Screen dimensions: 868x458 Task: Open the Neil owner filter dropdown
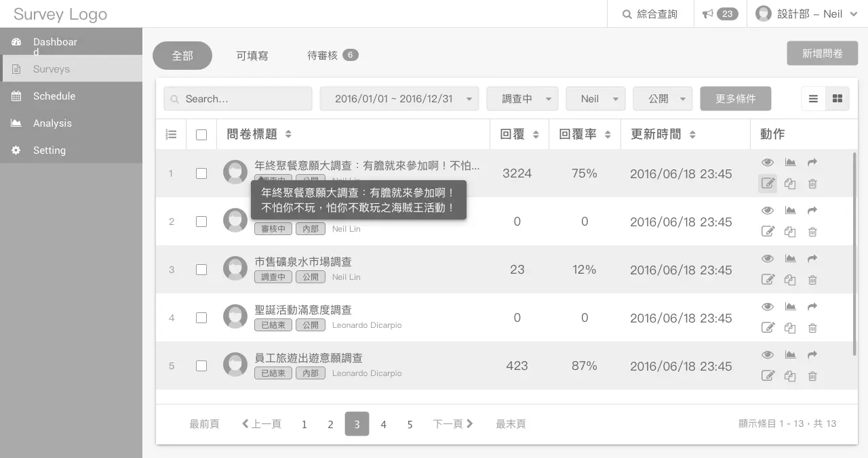click(595, 99)
